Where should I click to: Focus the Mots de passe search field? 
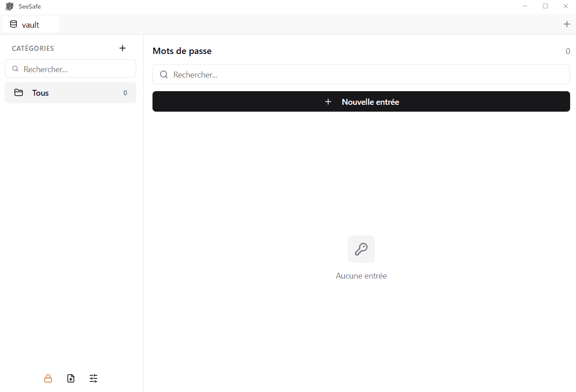pos(361,74)
